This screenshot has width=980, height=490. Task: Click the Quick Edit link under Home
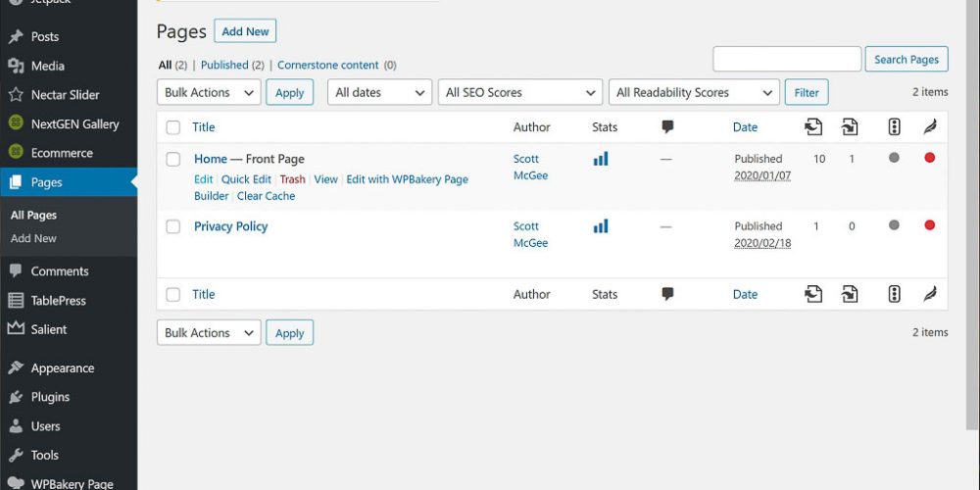point(246,179)
